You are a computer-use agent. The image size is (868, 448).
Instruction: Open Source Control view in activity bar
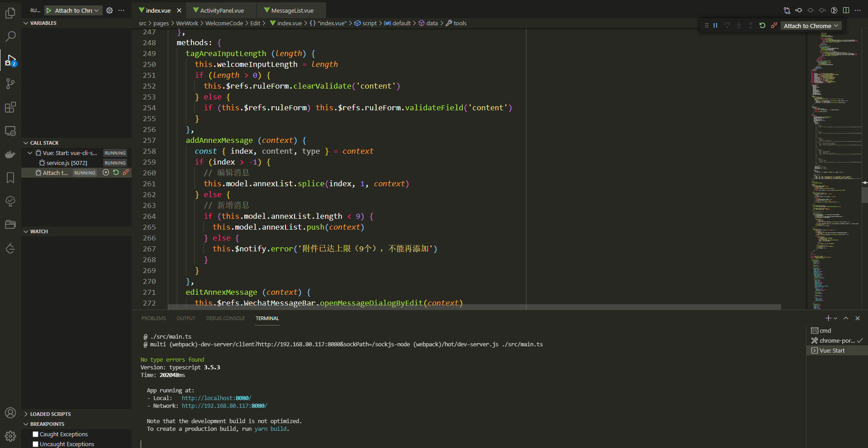10,84
